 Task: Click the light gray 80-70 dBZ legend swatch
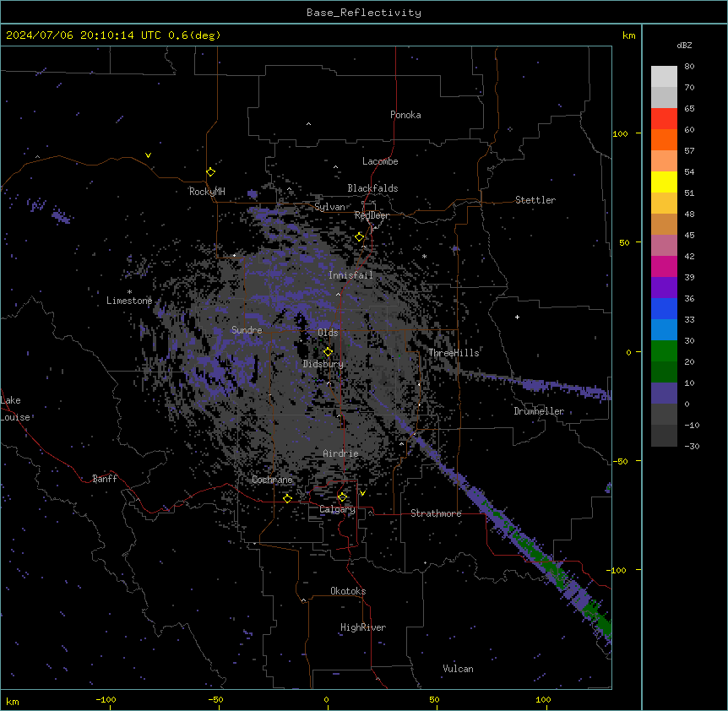click(664, 77)
